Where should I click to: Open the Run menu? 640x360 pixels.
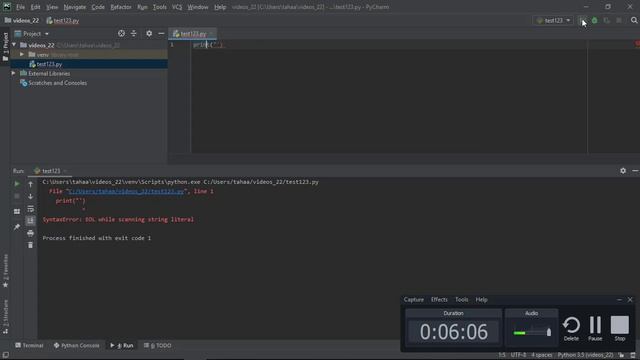click(x=142, y=7)
